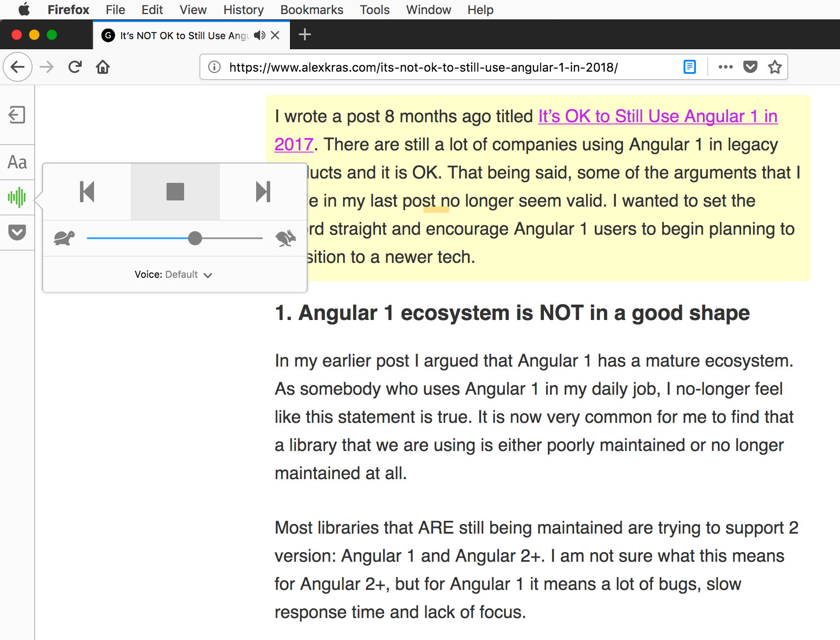The image size is (840, 640).
Task: Bookmark this page with the star
Action: tap(775, 67)
